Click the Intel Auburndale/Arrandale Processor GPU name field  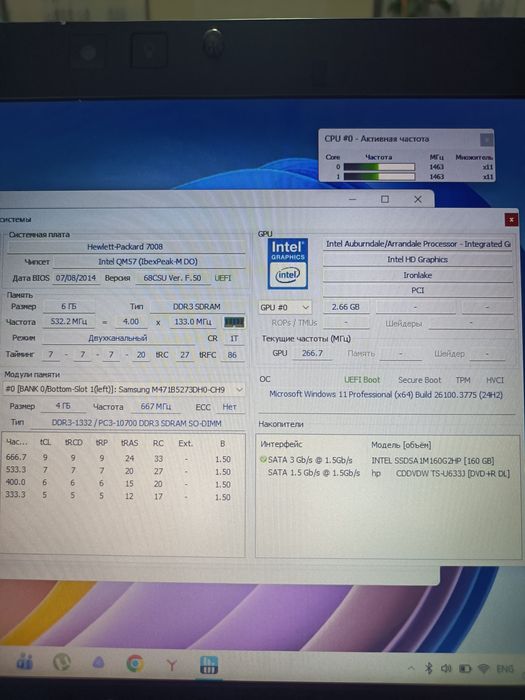[418, 244]
